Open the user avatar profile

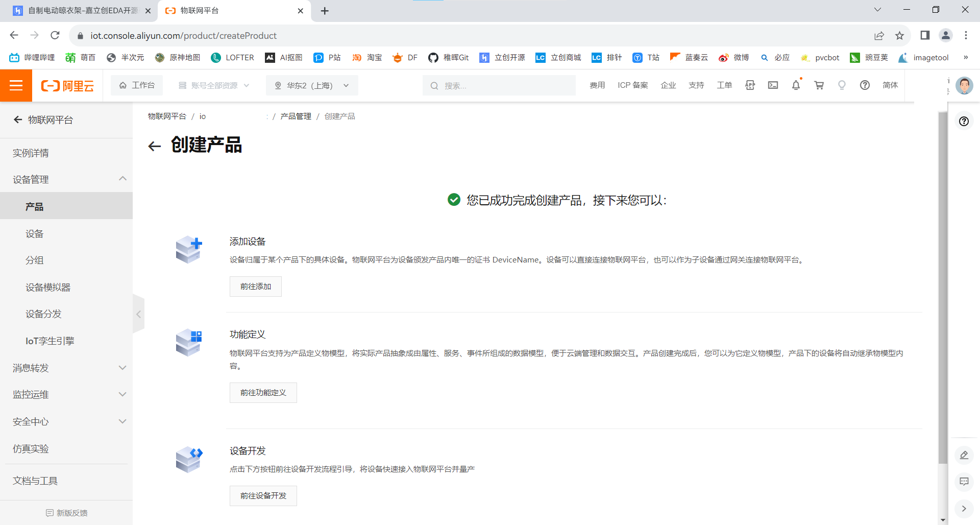(964, 85)
